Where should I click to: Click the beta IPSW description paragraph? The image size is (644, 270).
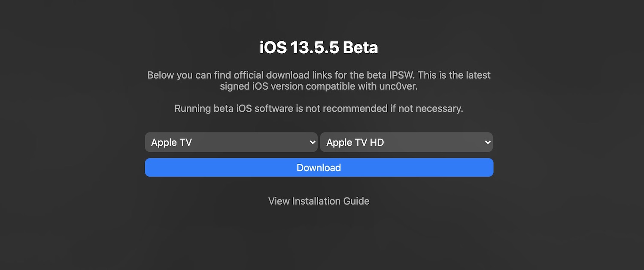click(x=319, y=81)
